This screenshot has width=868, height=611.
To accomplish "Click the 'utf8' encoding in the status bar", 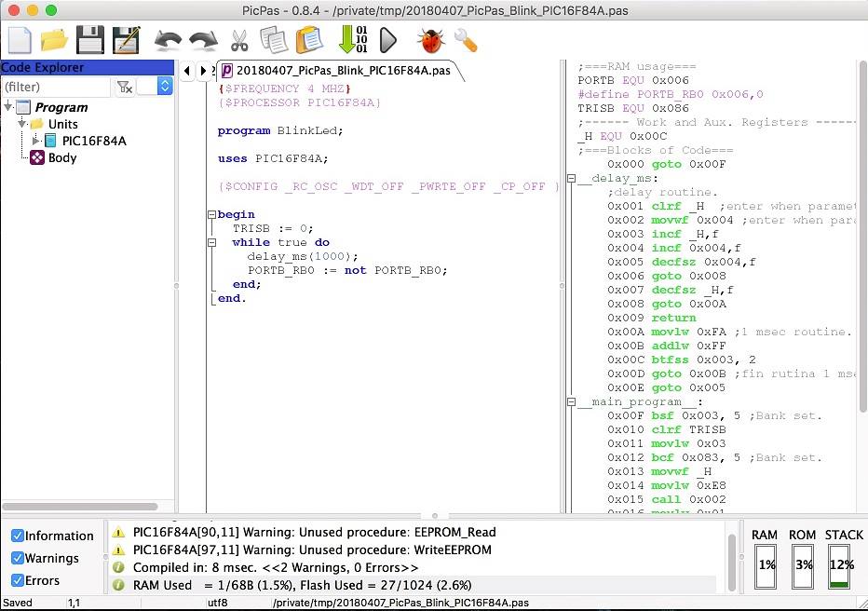I will tap(218, 603).
